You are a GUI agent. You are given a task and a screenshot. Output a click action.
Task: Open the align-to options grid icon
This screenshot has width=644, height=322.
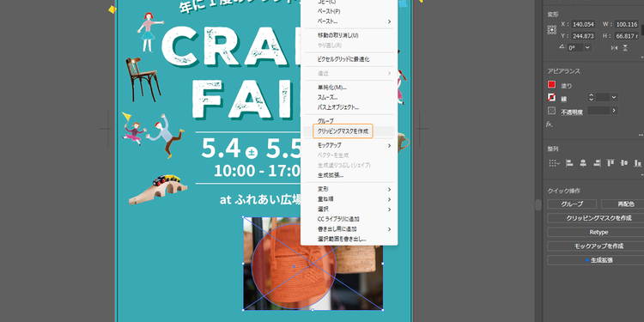click(554, 163)
